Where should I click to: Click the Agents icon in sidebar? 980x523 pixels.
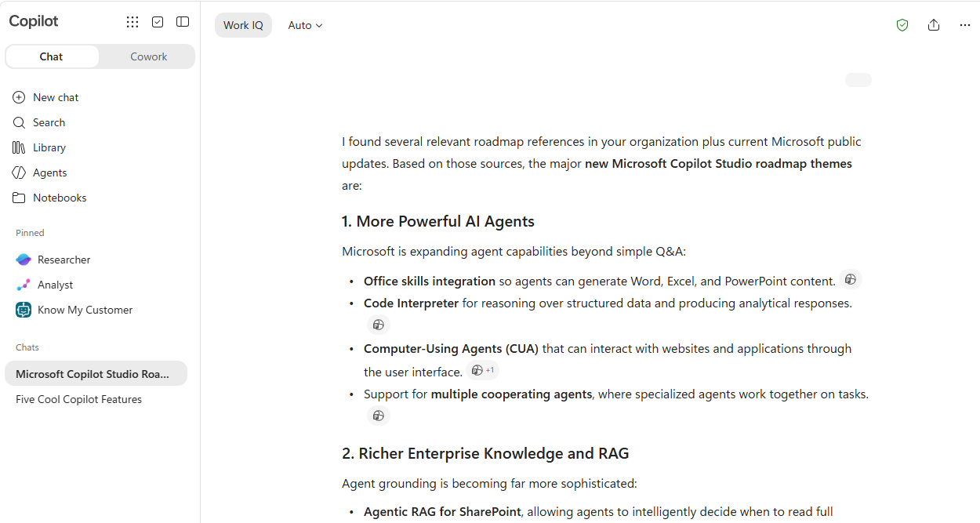tap(19, 173)
